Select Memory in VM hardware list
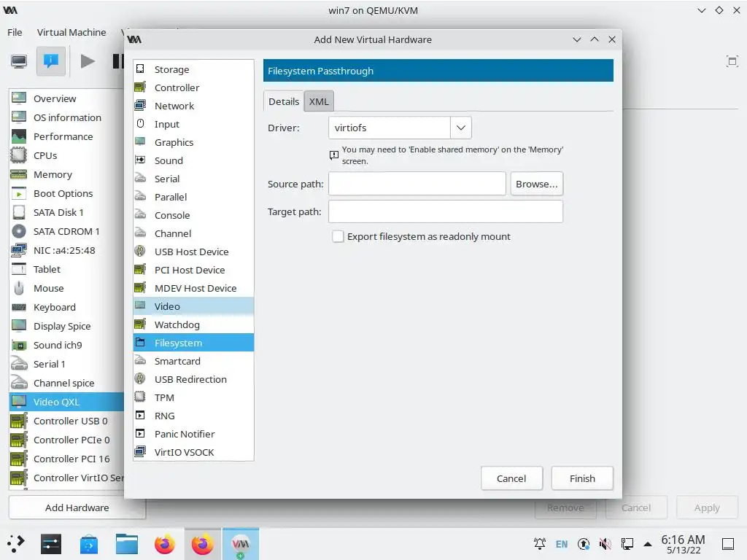 pyautogui.click(x=66, y=174)
